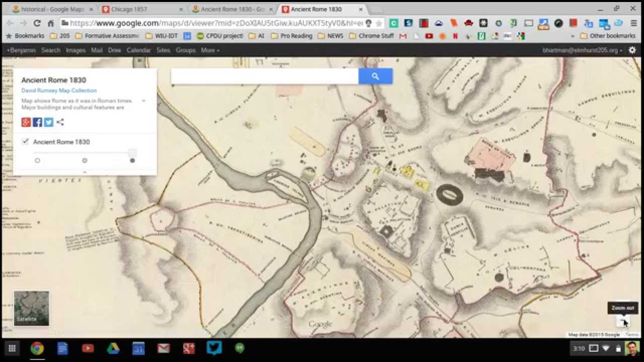
Task: Share the map on Twitter
Action: (49, 122)
